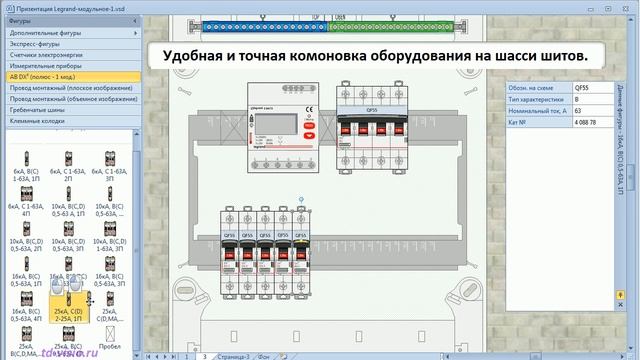The height and width of the screenshot is (360, 640).
Task: Select the 16кА, B(C) 0,5-63A, 4П shape
Action: pyautogui.click(x=27, y=307)
